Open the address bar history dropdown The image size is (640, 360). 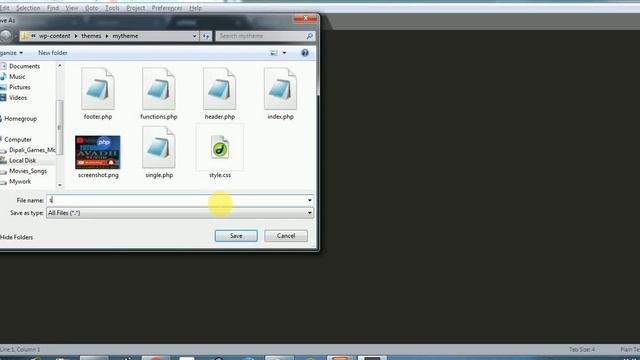point(194,36)
